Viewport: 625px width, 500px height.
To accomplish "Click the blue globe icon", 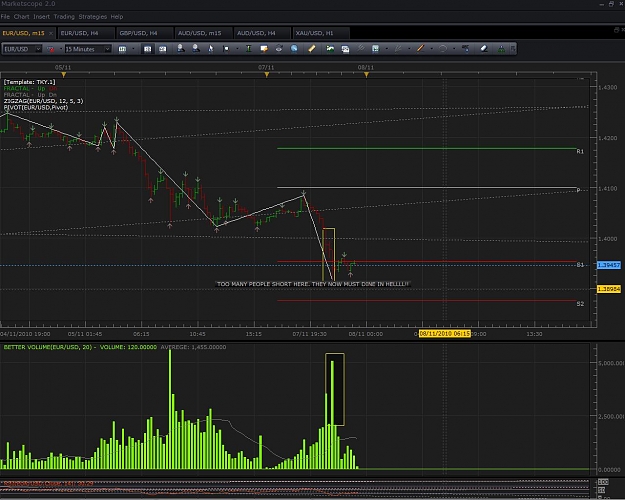I will [294, 49].
